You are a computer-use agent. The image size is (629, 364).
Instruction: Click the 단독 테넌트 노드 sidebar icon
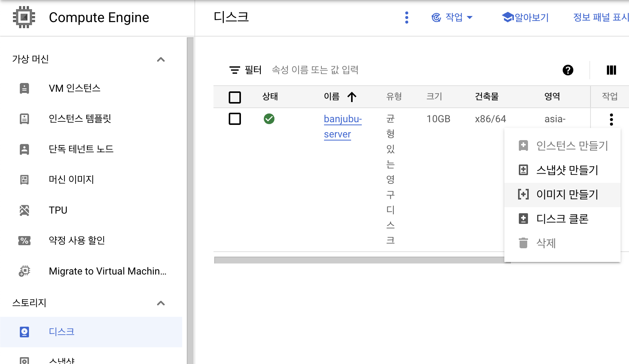[x=24, y=149]
